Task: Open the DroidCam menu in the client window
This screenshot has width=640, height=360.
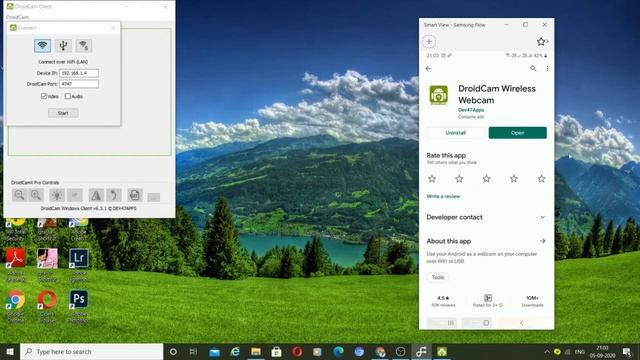Action: (x=17, y=17)
